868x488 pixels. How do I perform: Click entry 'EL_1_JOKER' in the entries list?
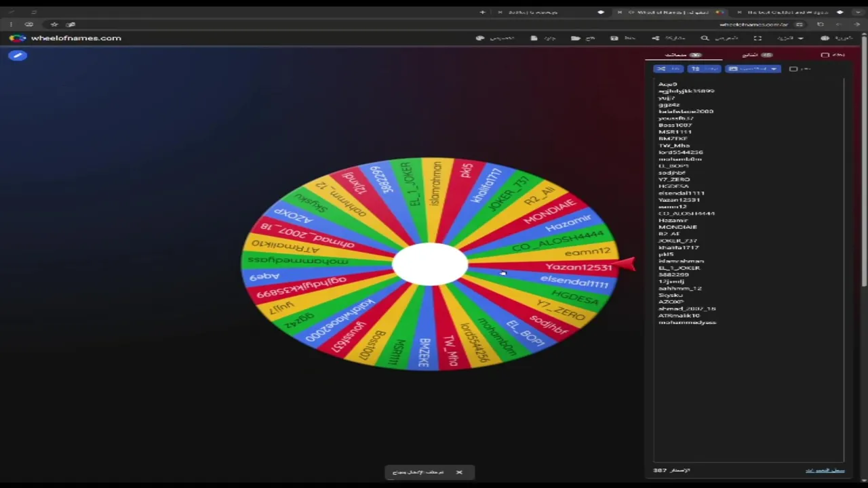pos(679,268)
